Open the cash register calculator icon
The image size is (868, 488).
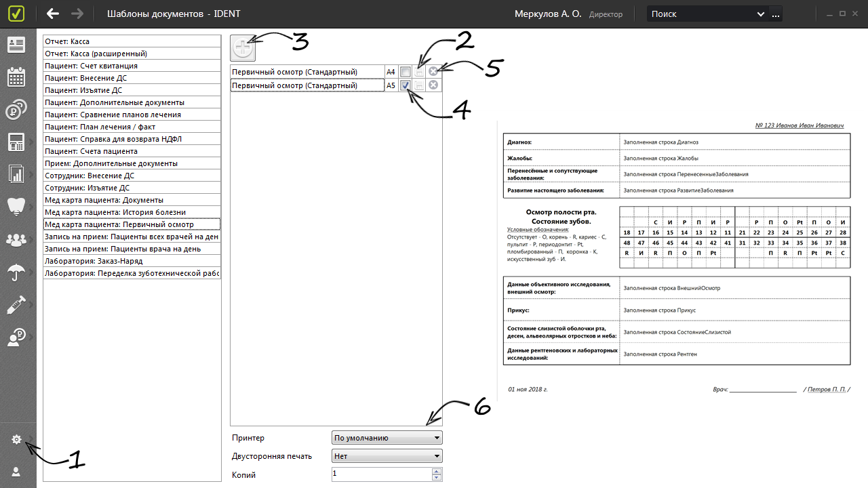click(x=16, y=142)
